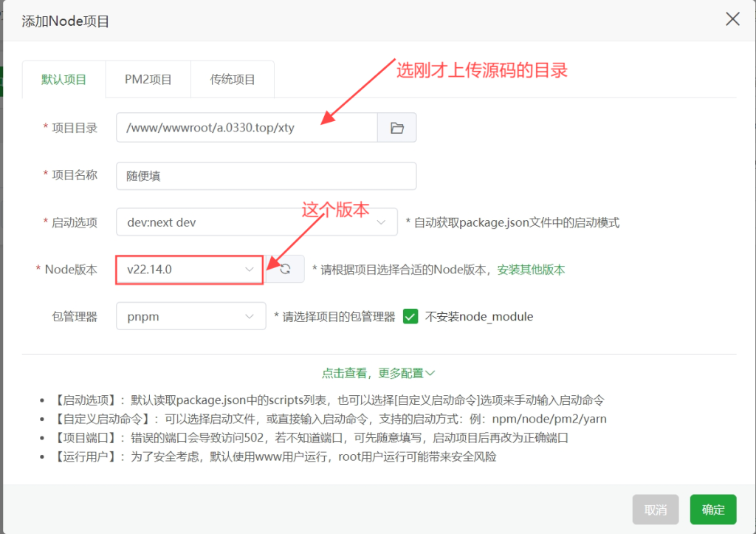Focus the 项目名称 input field
756x534 pixels.
(x=266, y=176)
